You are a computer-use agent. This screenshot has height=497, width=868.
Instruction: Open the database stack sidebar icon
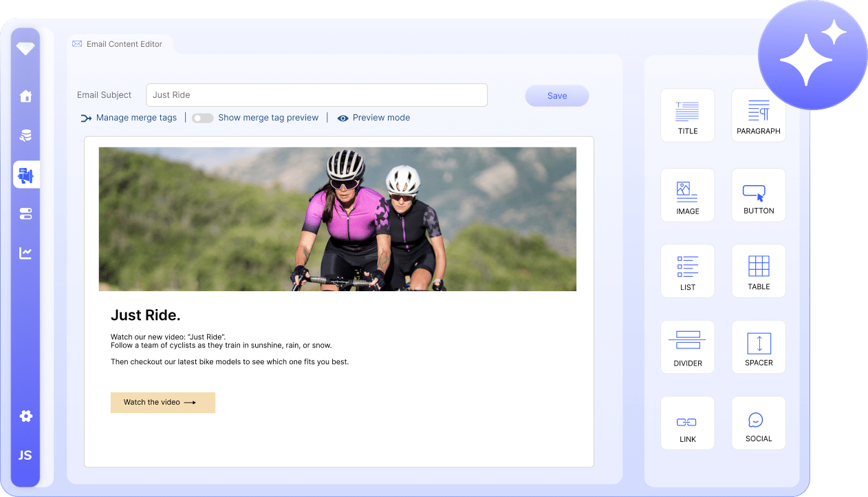25,136
